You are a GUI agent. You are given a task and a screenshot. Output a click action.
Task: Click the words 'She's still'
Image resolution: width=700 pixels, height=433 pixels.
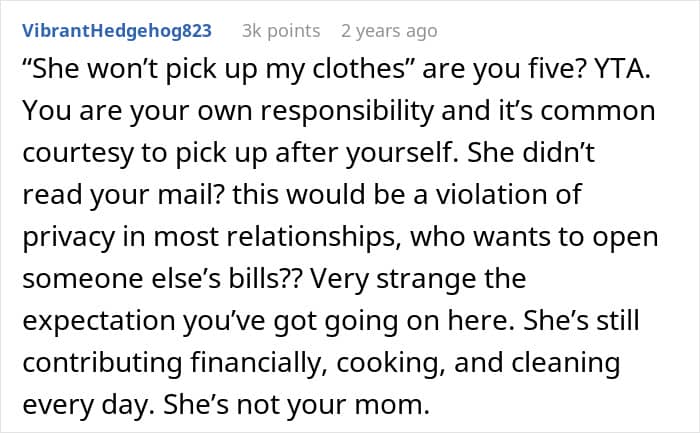581,321
